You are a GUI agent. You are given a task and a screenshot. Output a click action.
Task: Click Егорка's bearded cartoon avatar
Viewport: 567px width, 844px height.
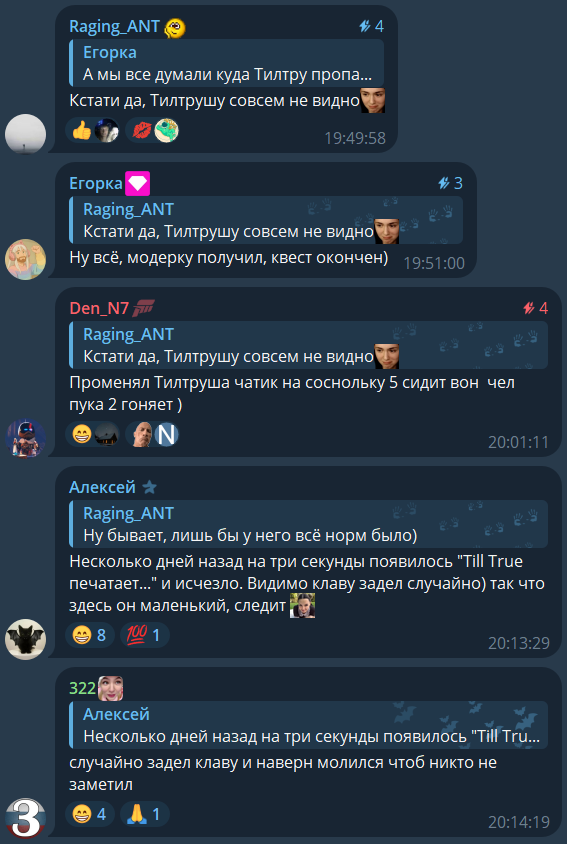click(x=25, y=259)
